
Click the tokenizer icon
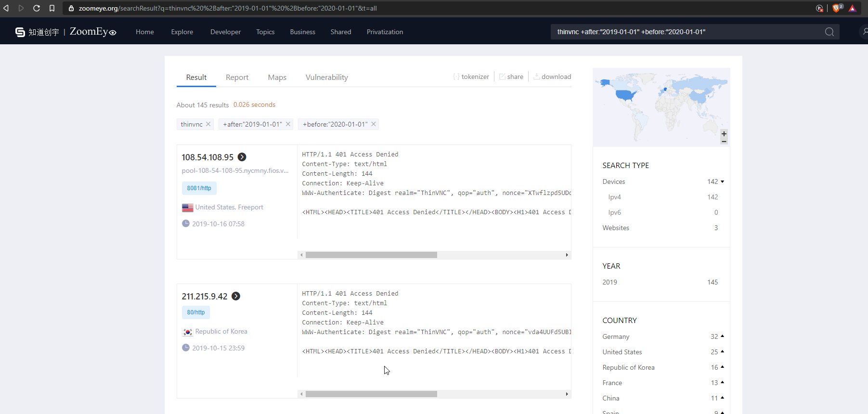[456, 77]
